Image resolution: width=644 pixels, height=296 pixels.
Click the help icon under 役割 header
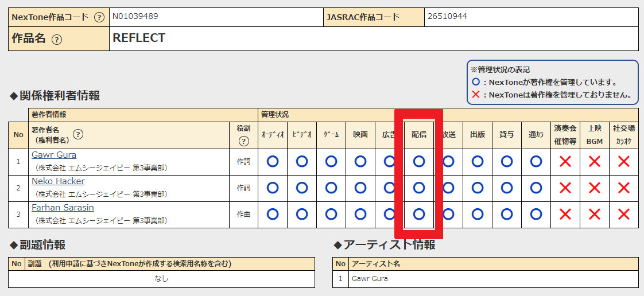click(244, 141)
